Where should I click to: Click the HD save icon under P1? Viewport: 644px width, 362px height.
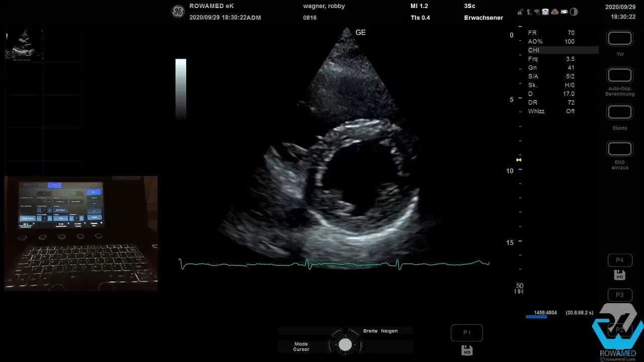[x=466, y=350]
